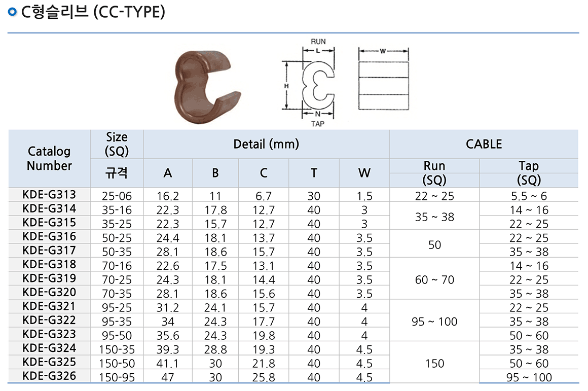The width and height of the screenshot is (588, 391).
Task: Select the Tap (SQ) column header
Action: point(529,173)
